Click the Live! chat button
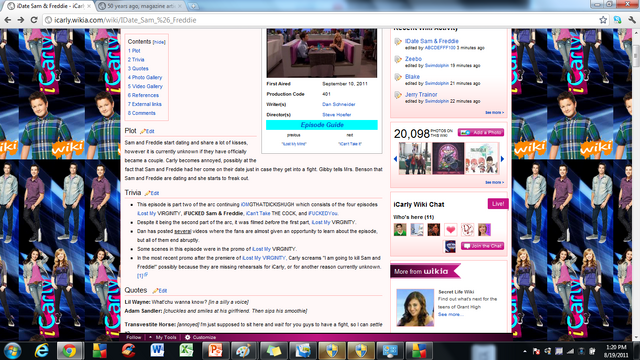This screenshot has width=640, height=360. (x=498, y=204)
